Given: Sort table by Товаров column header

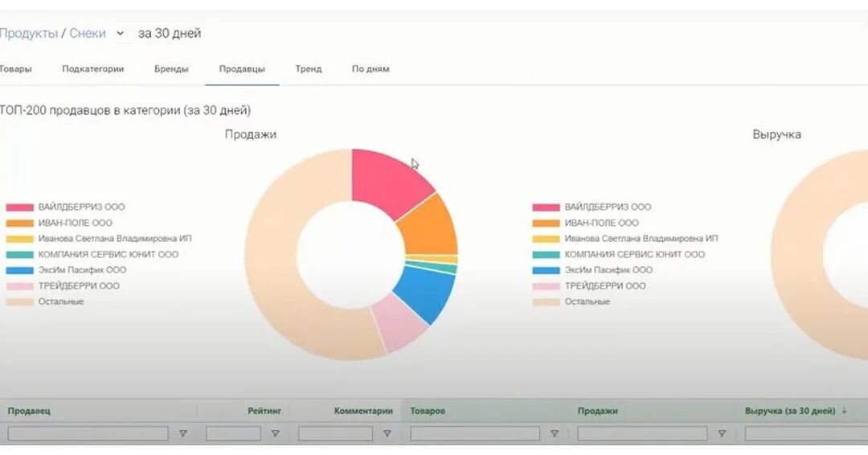Looking at the screenshot, I should pyautogui.click(x=428, y=412).
